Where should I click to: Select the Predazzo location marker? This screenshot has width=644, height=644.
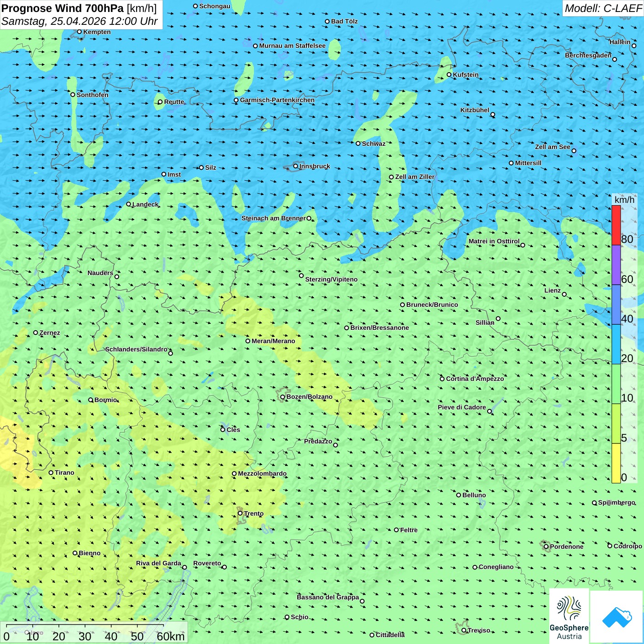(x=335, y=445)
